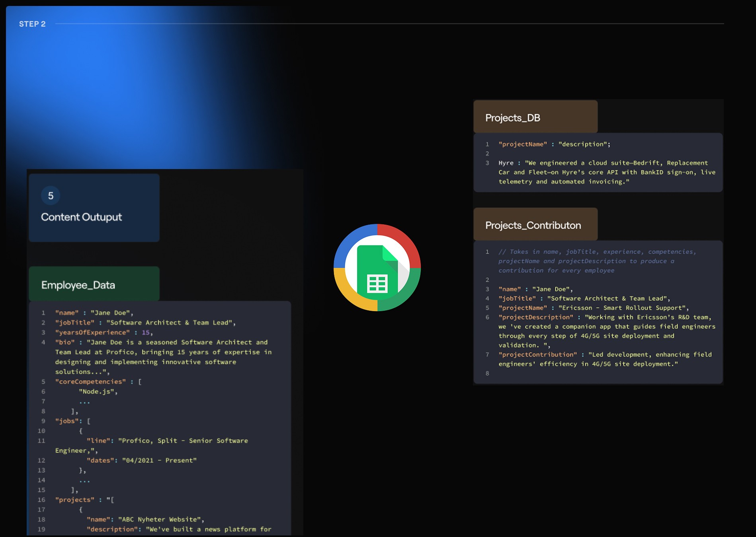This screenshot has height=537, width=756.
Task: Select the Employee_Data header
Action: (78, 285)
